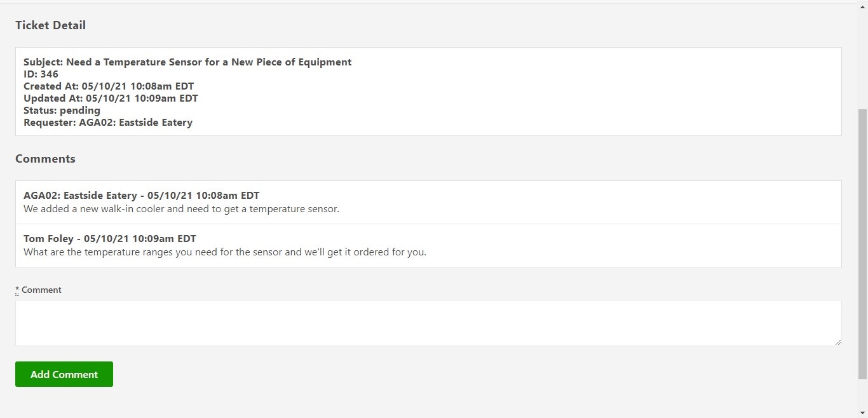The width and height of the screenshot is (868, 418).
Task: Click the Comment input field
Action: (428, 323)
